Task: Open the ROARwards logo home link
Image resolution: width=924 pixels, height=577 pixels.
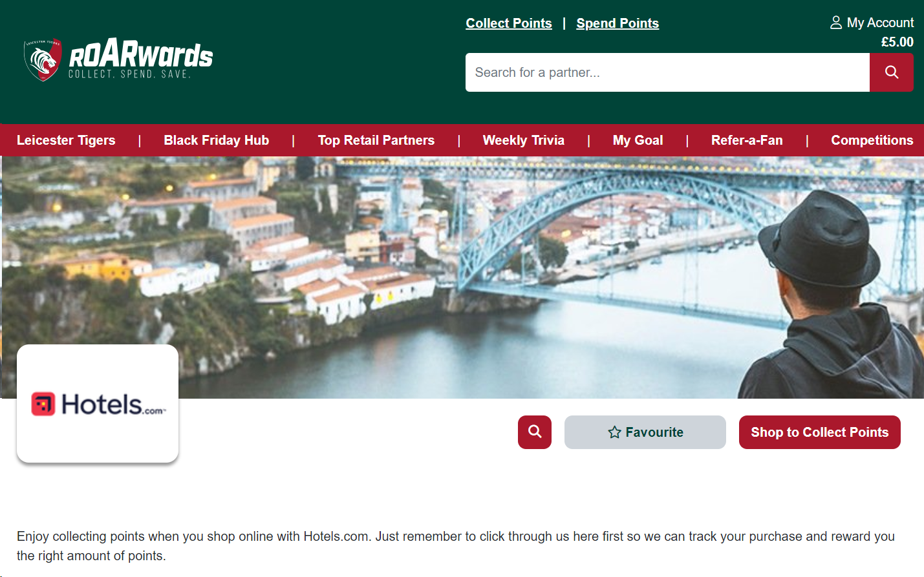Action: point(118,59)
